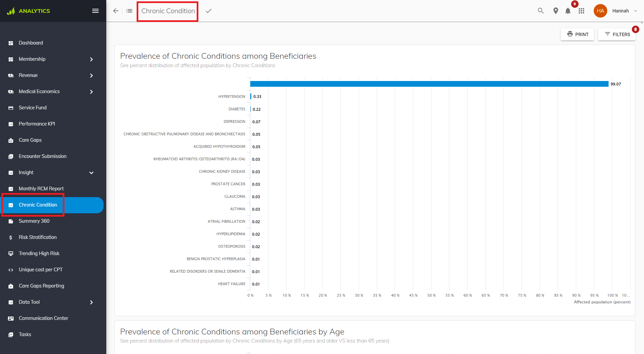Click the HYPERTENSION chart label
This screenshot has width=644, height=354.
click(232, 97)
